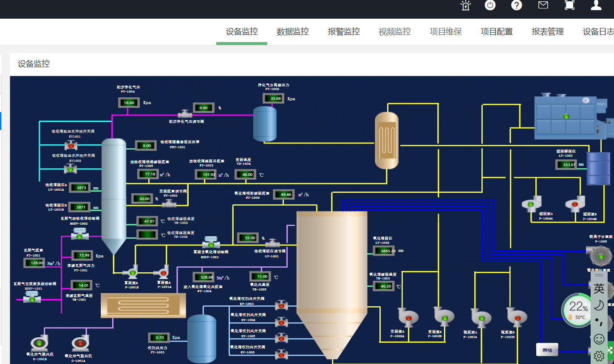Open help via the question mark icon
Viewport: 614px width, 364px height.
[x=516, y=5]
